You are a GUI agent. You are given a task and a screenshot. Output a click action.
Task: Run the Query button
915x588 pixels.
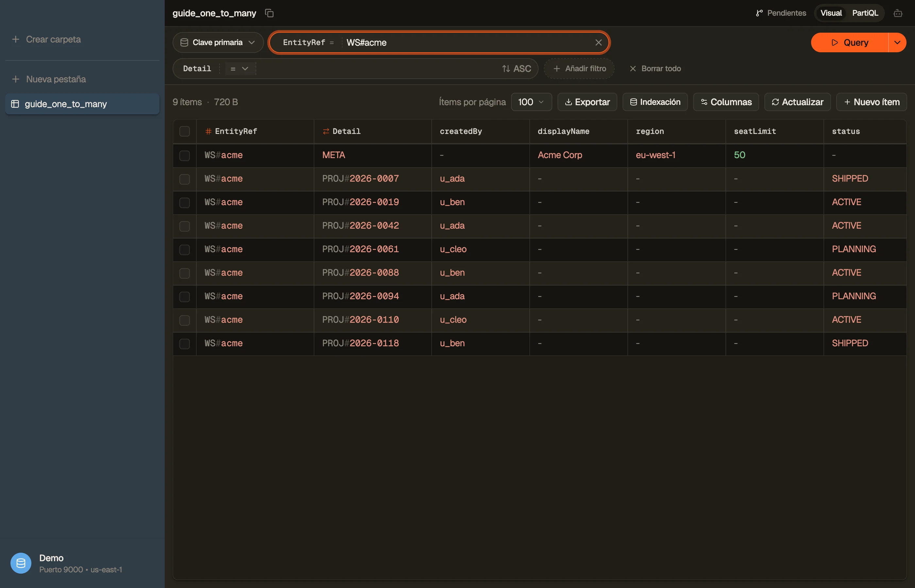pos(850,42)
